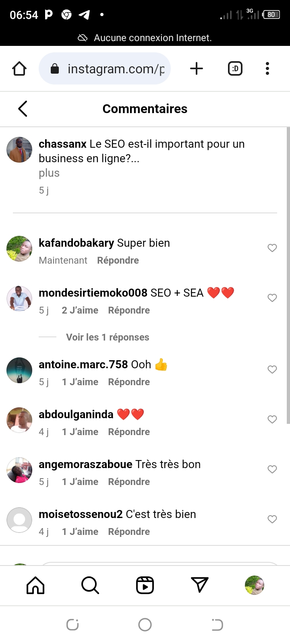Screen dimensions: 290x644
Task: Open the browser three-dot menu
Action: click(267, 69)
